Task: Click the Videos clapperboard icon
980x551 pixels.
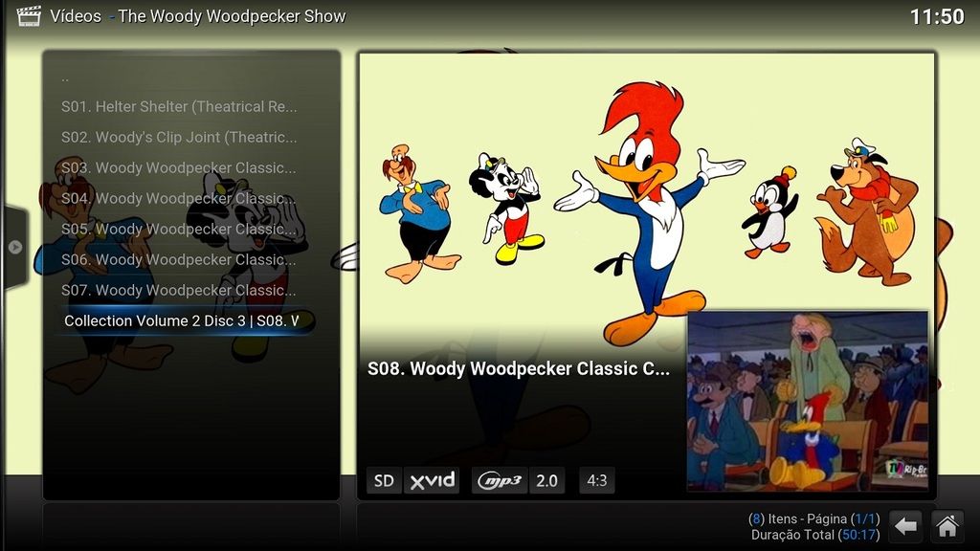Action: pos(29,16)
